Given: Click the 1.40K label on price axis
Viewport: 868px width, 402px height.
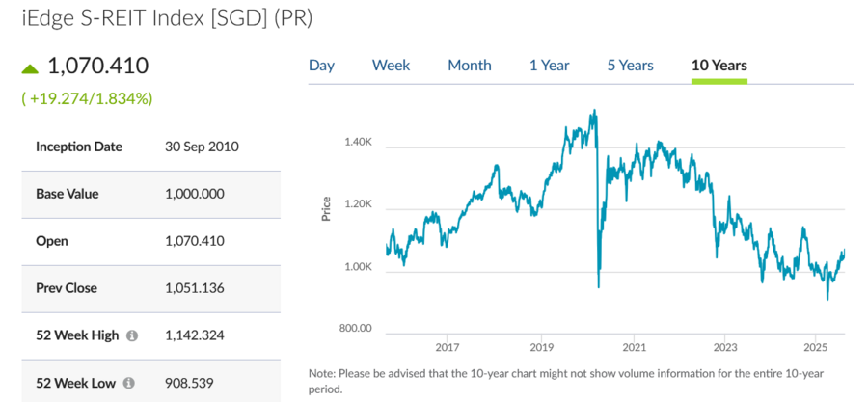Looking at the screenshot, I should click(357, 143).
